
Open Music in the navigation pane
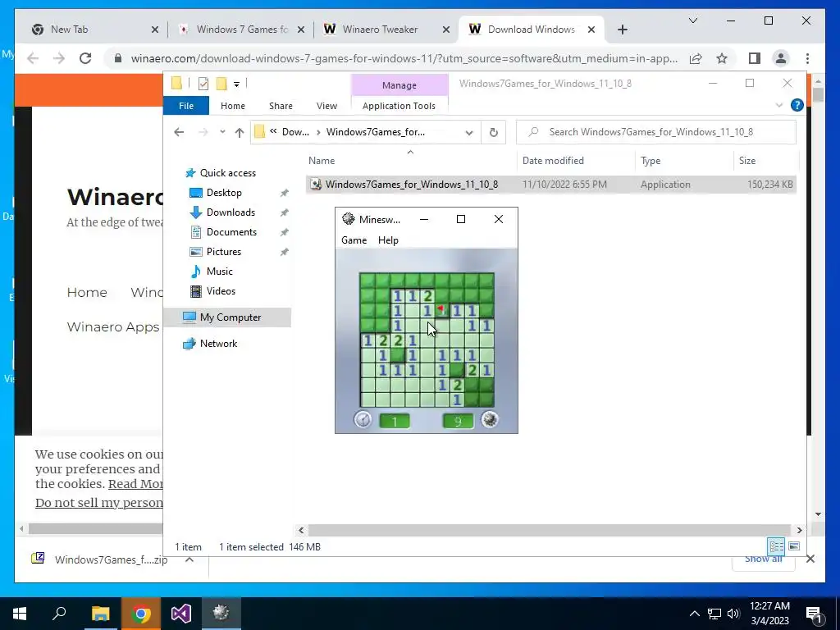219,272
